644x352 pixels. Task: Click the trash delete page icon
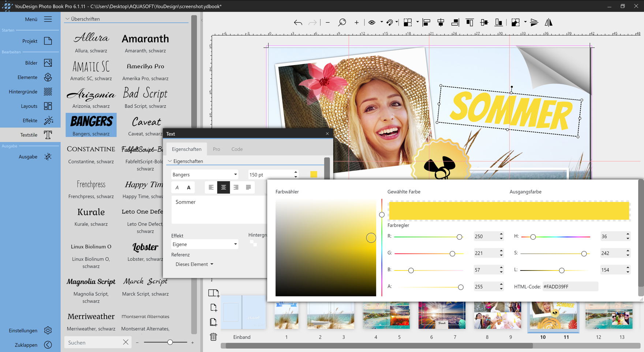(x=213, y=337)
